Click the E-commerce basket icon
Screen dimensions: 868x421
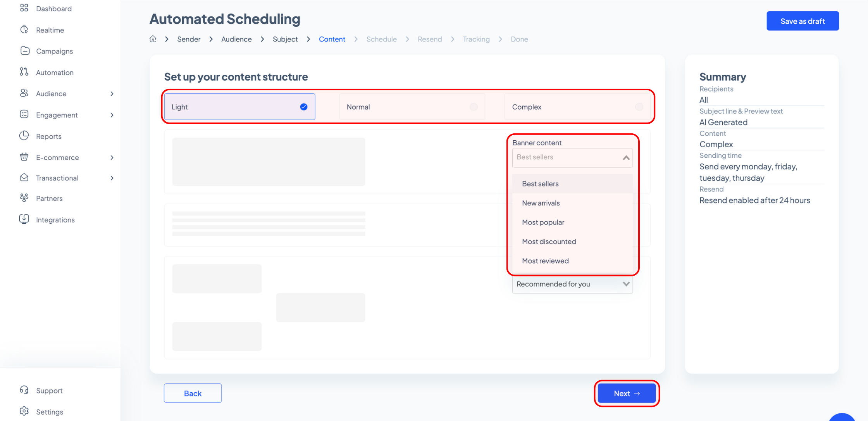[24, 157]
